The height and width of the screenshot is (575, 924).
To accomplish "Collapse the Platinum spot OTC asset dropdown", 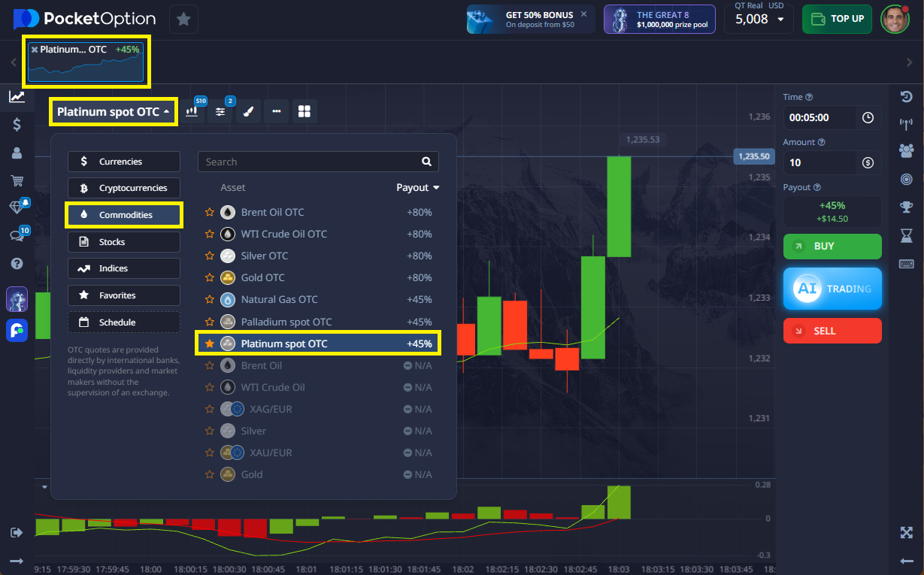I will (x=114, y=112).
